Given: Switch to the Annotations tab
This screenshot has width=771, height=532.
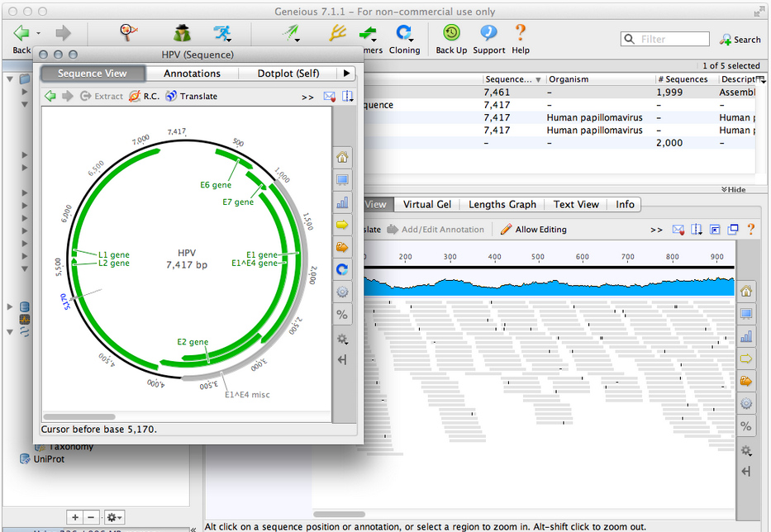Looking at the screenshot, I should 192,74.
